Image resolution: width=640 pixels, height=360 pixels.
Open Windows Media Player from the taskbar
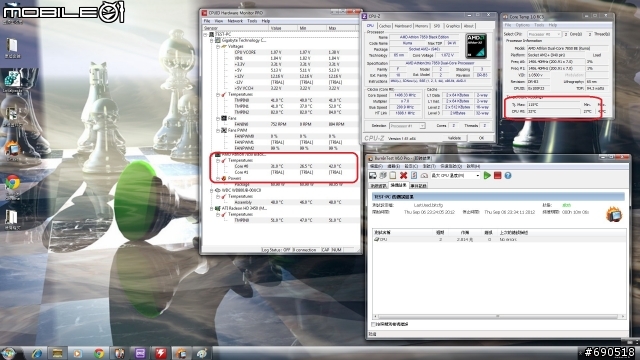pos(78,353)
